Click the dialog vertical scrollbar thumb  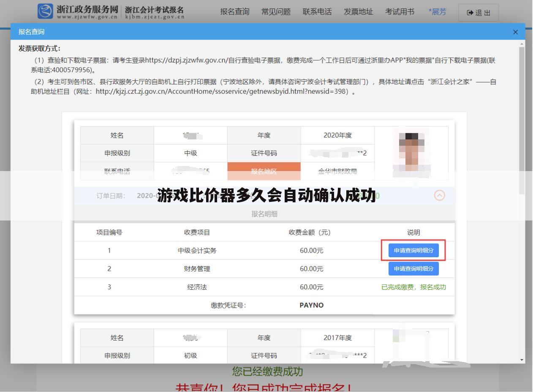522,120
